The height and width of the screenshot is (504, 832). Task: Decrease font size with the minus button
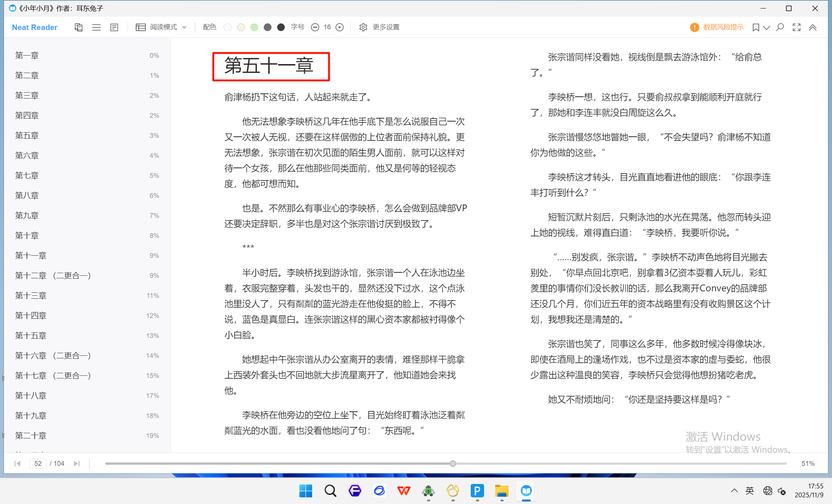(x=315, y=27)
